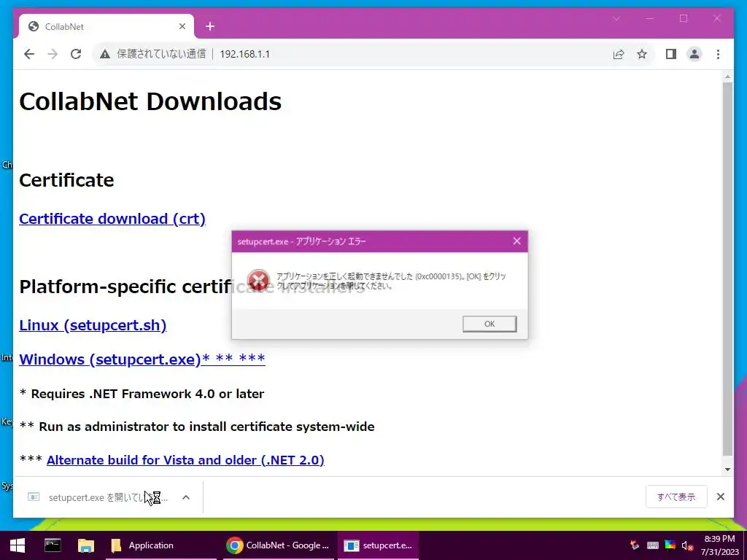Expand the setupcert.exe download options chevron
Image resolution: width=747 pixels, height=560 pixels.
(x=186, y=497)
